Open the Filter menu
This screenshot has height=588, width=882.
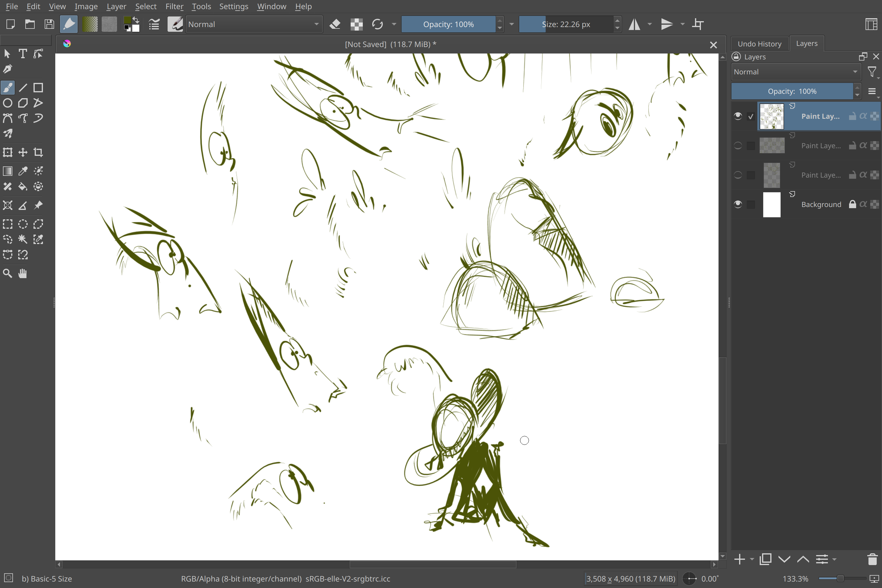click(x=174, y=6)
